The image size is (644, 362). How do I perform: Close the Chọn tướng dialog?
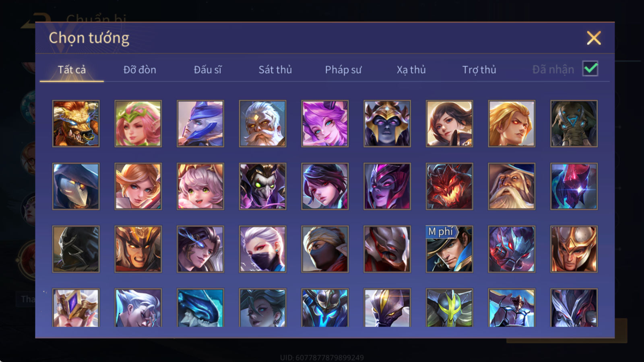(x=594, y=38)
